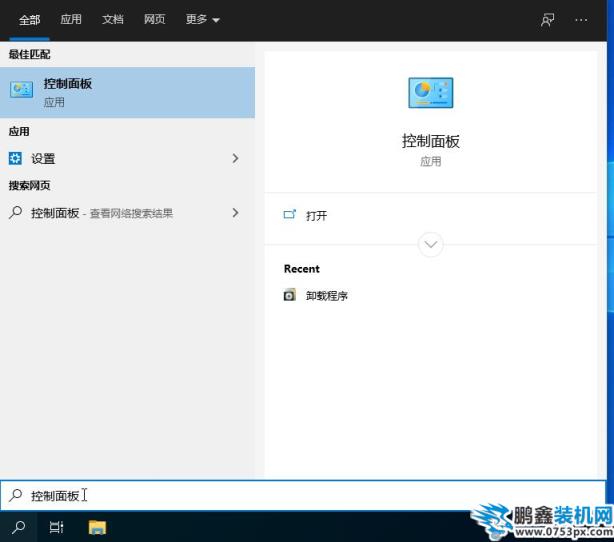Open Task View from the taskbar
Screen dimensions: 614x542
pos(56,527)
